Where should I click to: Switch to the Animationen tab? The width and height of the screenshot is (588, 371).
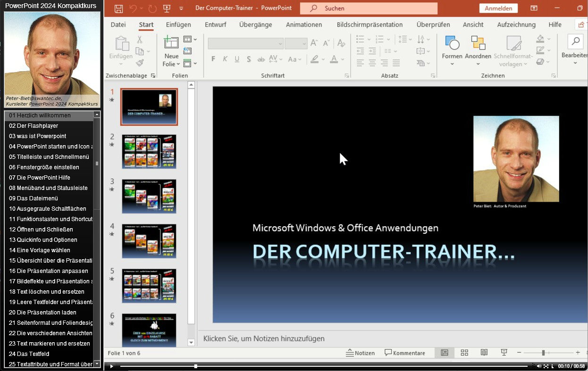[x=303, y=25]
